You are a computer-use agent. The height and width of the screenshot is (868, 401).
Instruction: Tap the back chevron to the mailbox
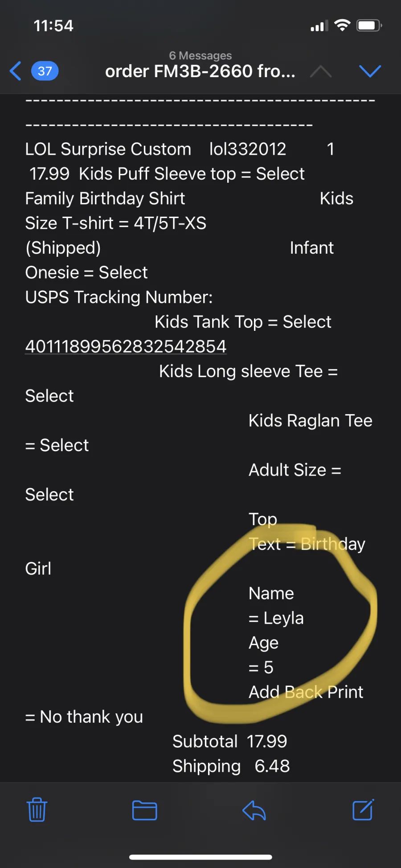pyautogui.click(x=16, y=71)
